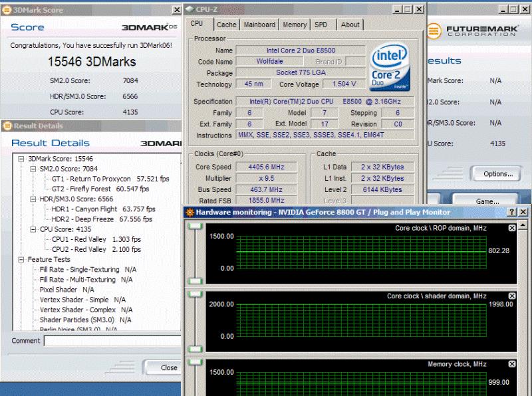The height and width of the screenshot is (396, 532).
Task: Select Fill Rate - Single-Texturing row
Action: (88, 270)
